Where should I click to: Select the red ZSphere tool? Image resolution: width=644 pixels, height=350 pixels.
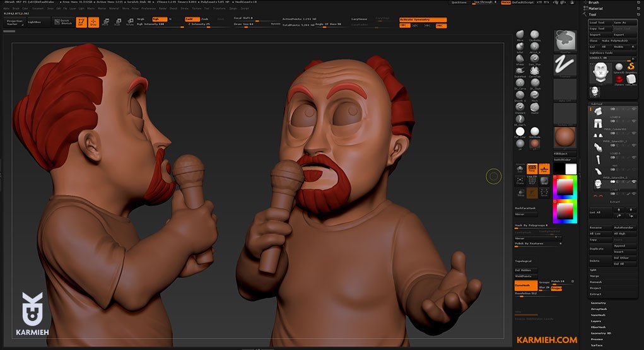pos(619,79)
